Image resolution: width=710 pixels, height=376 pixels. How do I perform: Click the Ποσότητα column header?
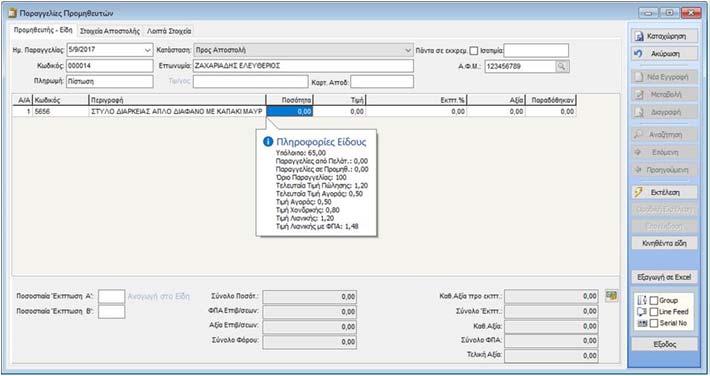click(x=290, y=100)
